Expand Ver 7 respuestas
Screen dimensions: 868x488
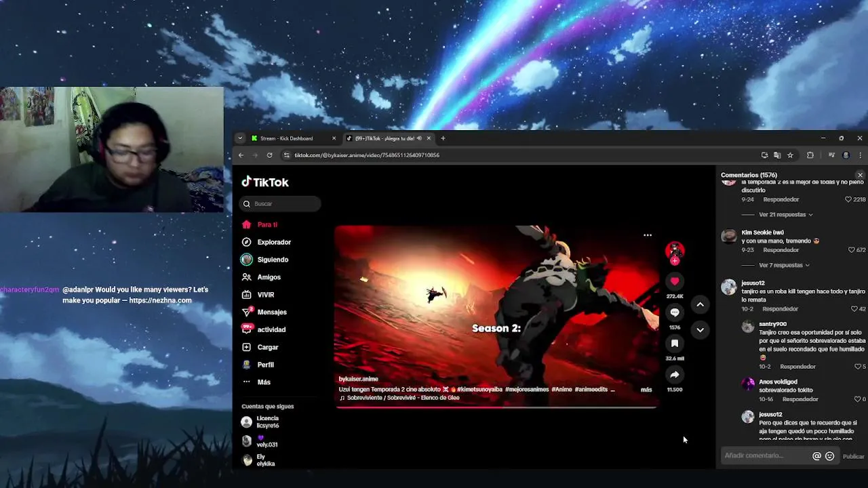[x=784, y=265]
